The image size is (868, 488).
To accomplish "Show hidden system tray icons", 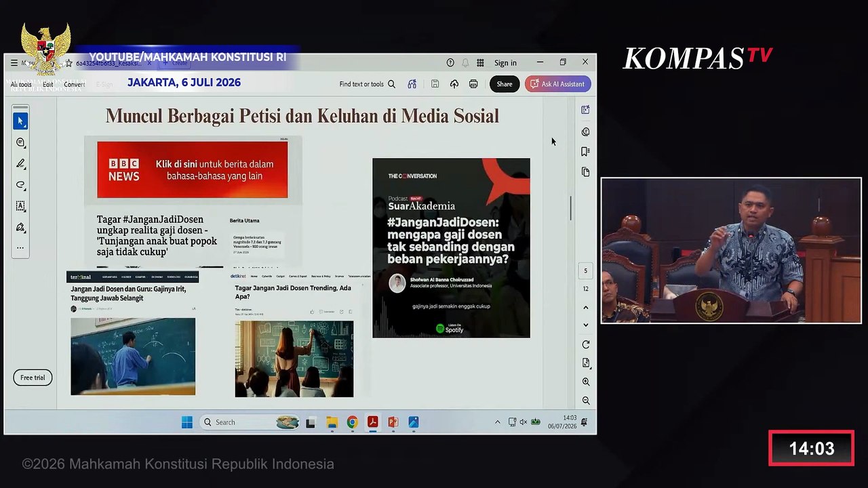I will tap(497, 422).
